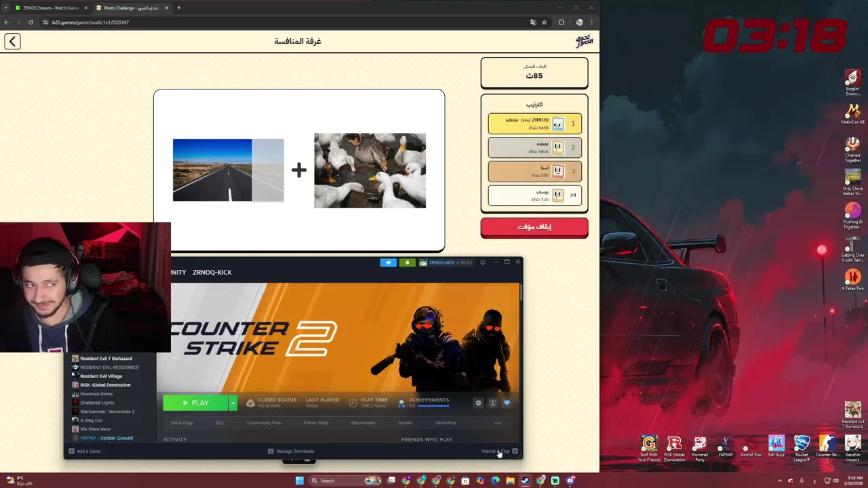Open Genshin Impact desktop shortcut

pyautogui.click(x=852, y=449)
